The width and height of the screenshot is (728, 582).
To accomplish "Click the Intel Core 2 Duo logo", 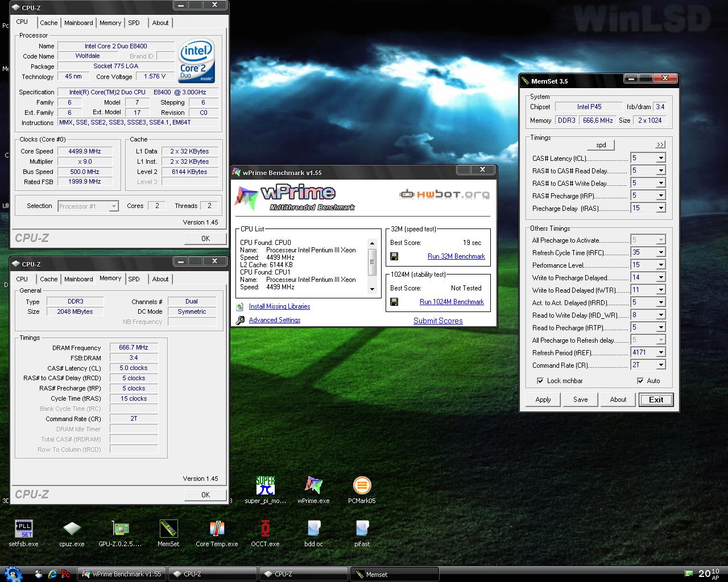I will 196,61.
